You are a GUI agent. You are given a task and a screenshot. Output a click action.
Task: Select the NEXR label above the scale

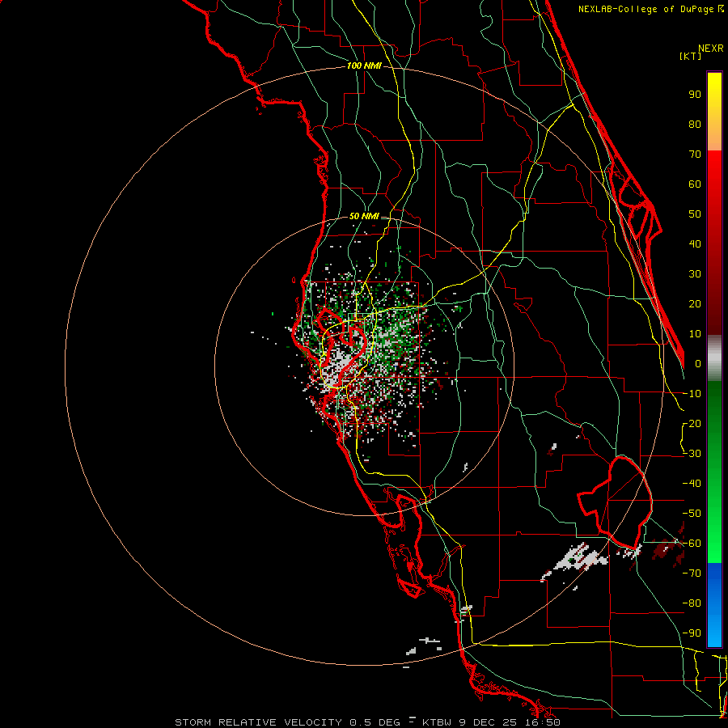[x=710, y=49]
